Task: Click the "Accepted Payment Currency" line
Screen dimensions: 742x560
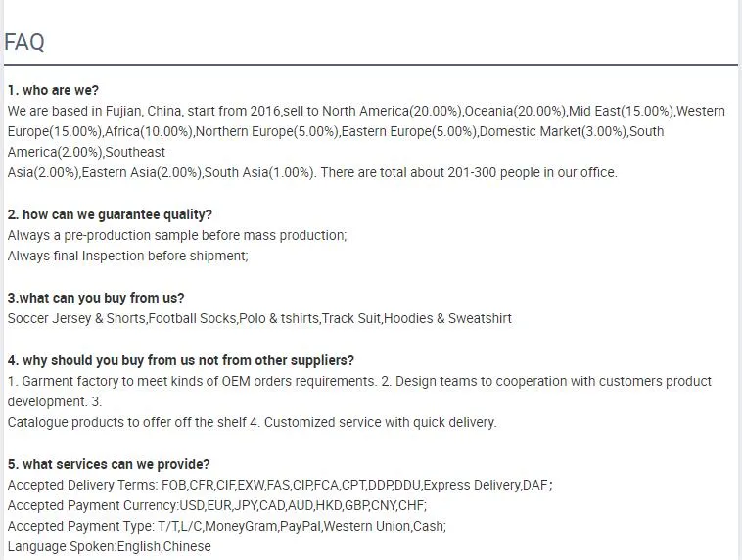Action: point(217,505)
